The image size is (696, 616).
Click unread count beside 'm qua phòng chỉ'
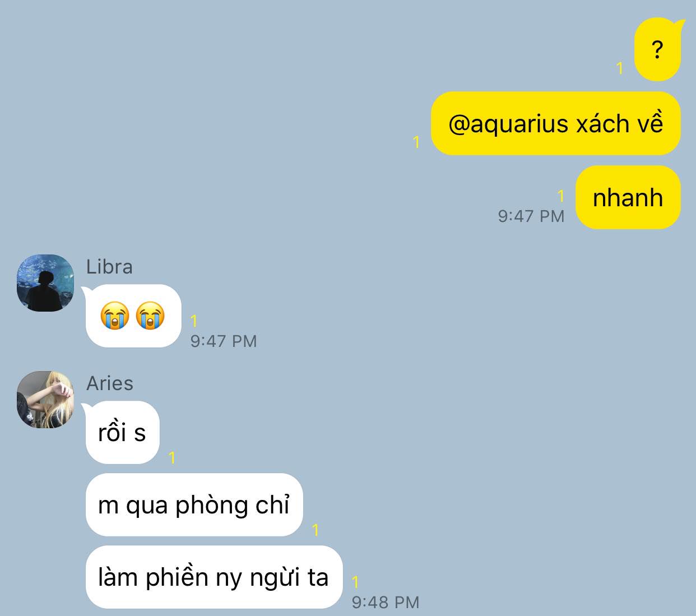coord(315,530)
